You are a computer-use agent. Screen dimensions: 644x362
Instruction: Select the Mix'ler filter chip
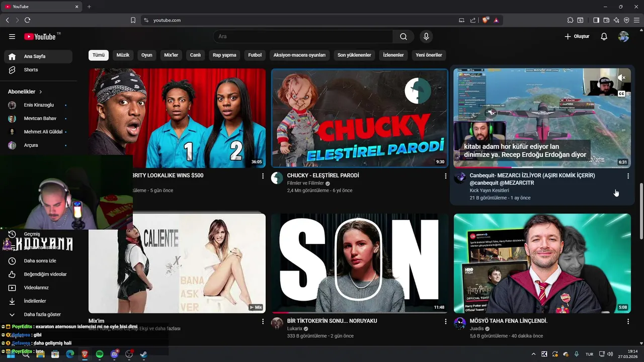click(171, 55)
